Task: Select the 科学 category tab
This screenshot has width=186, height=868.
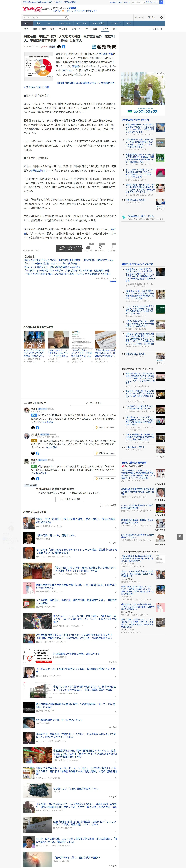Action: 95,29
